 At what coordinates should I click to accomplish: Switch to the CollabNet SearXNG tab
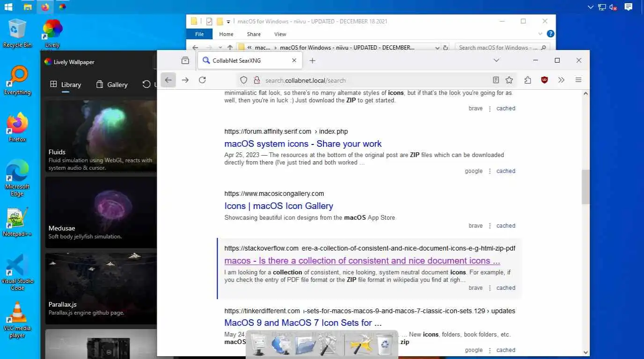[250, 60]
